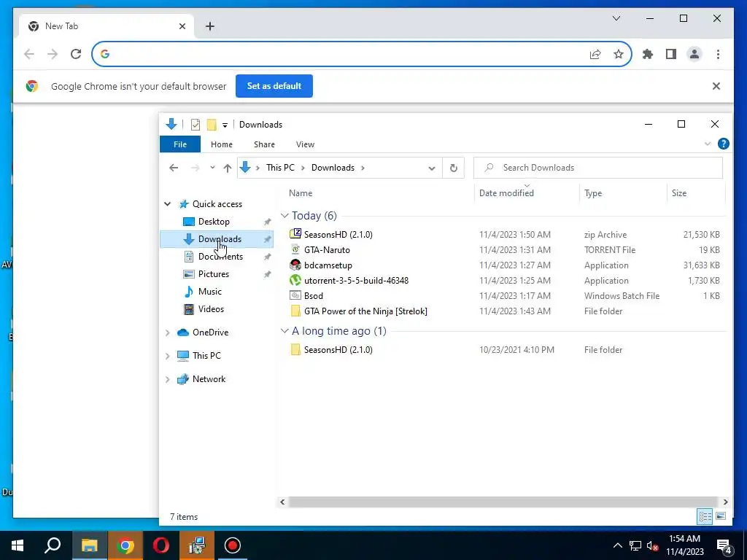The image size is (747, 560).
Task: Click This PC in the address path
Action: [x=280, y=168]
